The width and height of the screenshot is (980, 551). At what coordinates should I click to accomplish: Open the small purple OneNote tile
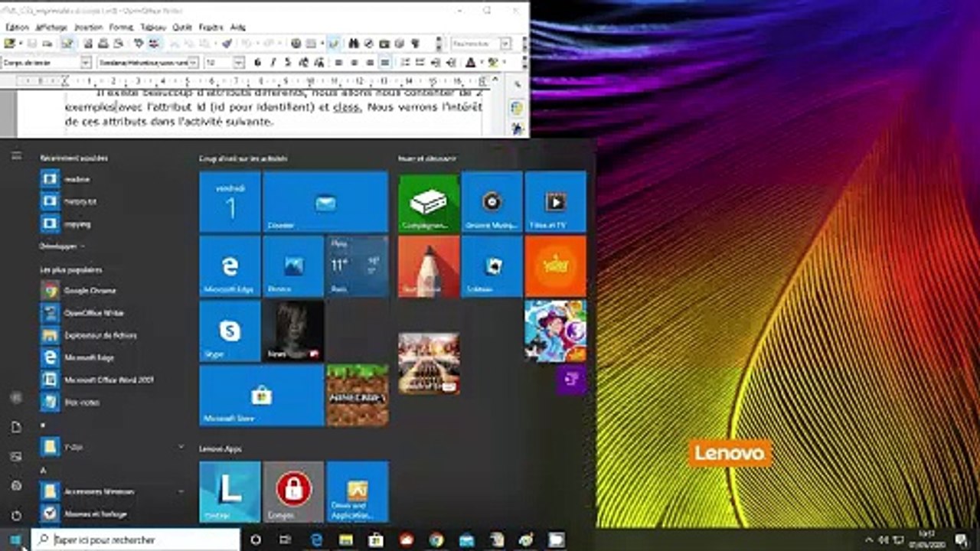[x=571, y=380]
